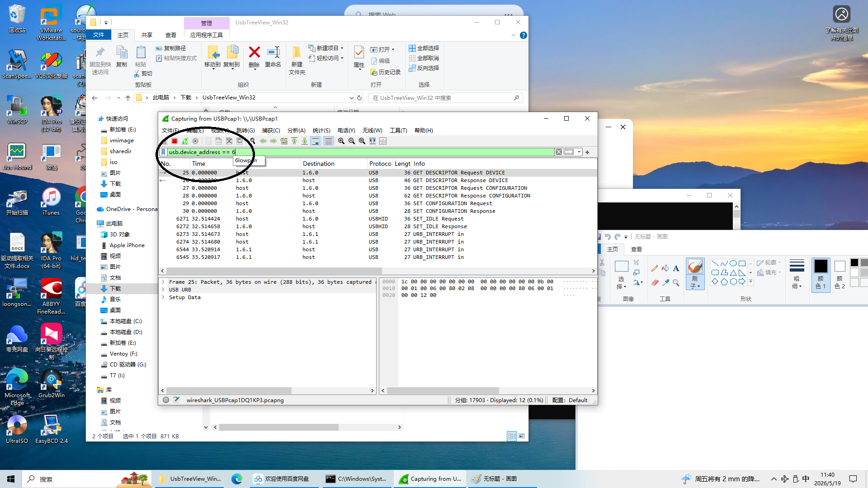Select the Color picker tool in Paint
Screen dimensions: 868x488
(665, 282)
